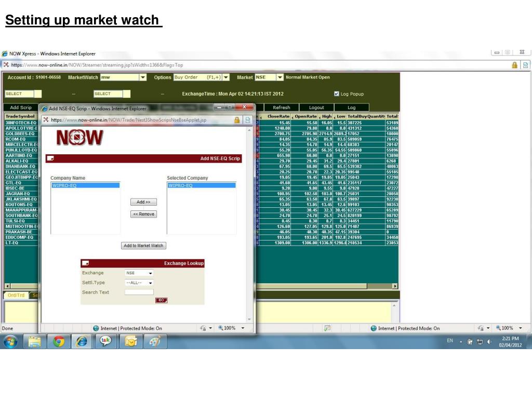The height and width of the screenshot is (399, 532).
Task: Select ALKALI-EQ row
Action: pyautogui.click(x=21, y=161)
